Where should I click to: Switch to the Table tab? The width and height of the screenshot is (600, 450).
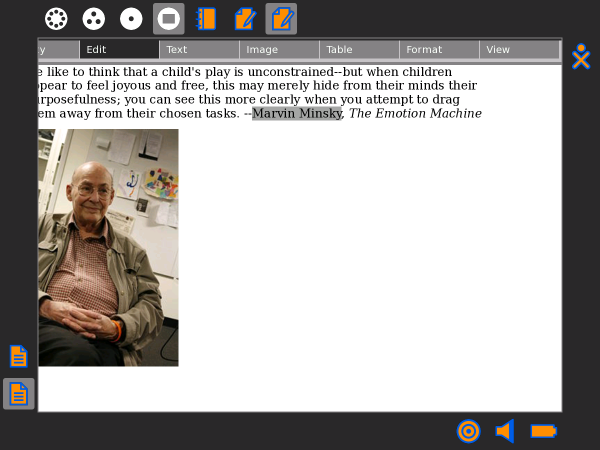(358, 50)
